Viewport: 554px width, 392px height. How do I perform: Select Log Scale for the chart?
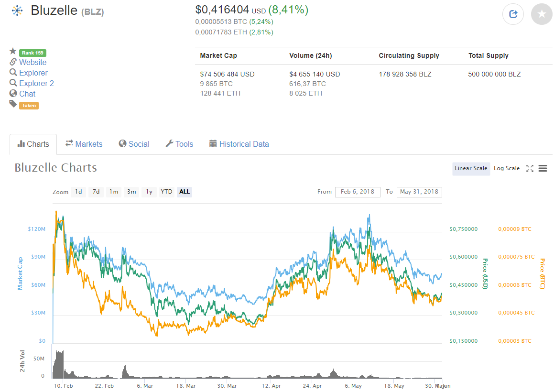click(507, 168)
